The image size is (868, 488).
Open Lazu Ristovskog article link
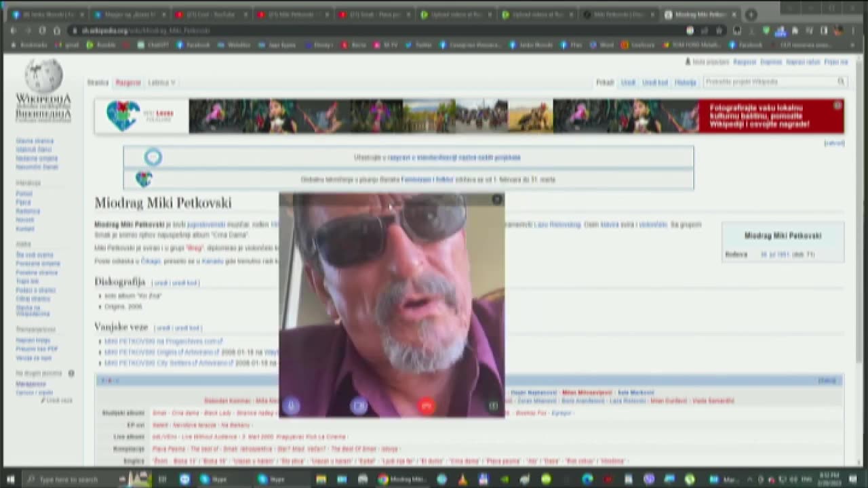click(x=557, y=224)
